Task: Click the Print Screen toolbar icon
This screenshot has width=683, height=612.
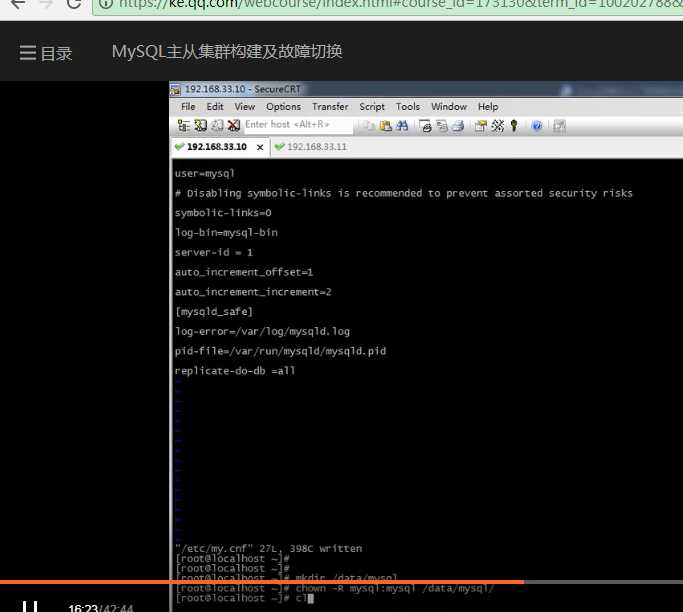Action: (x=425, y=126)
